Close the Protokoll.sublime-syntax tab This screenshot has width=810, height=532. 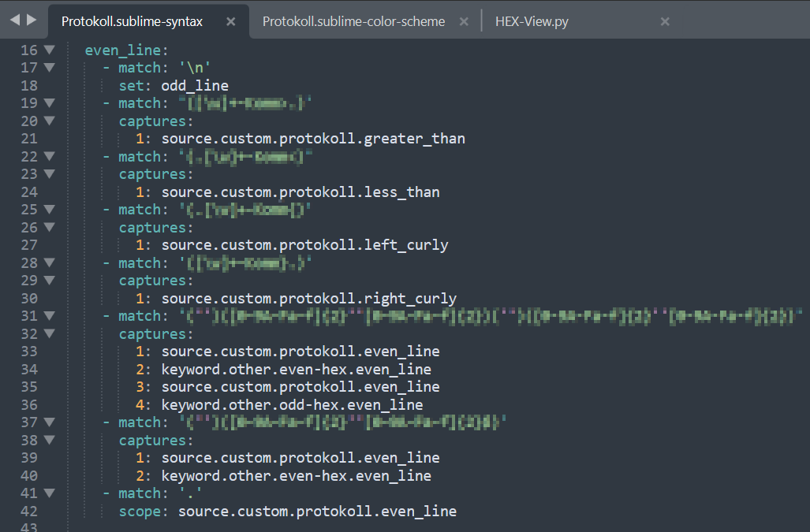[x=230, y=22]
